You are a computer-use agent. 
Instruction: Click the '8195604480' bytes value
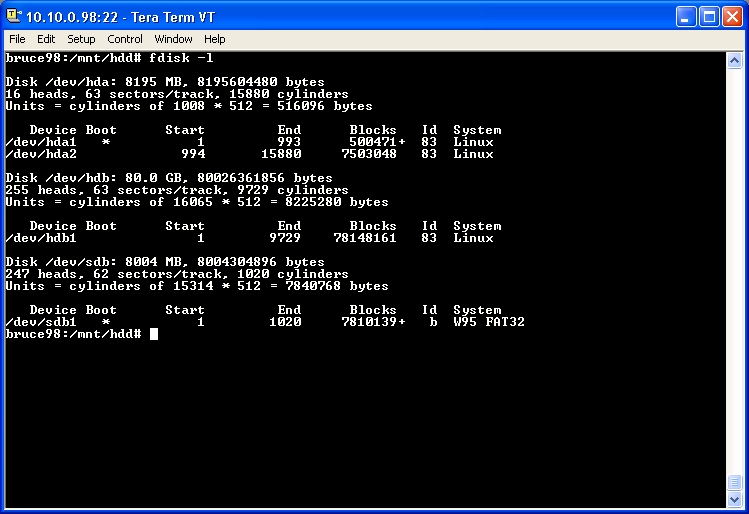pos(237,82)
